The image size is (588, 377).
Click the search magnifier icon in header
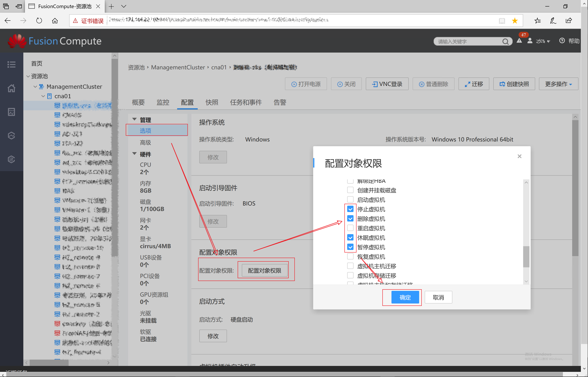pyautogui.click(x=506, y=42)
